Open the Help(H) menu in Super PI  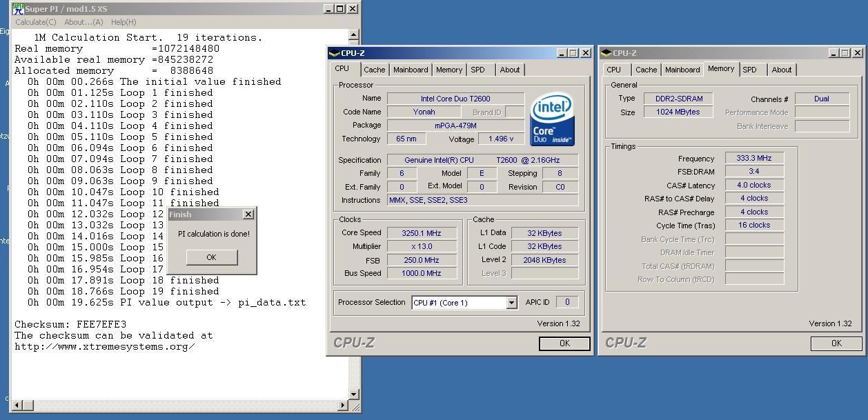click(x=124, y=22)
